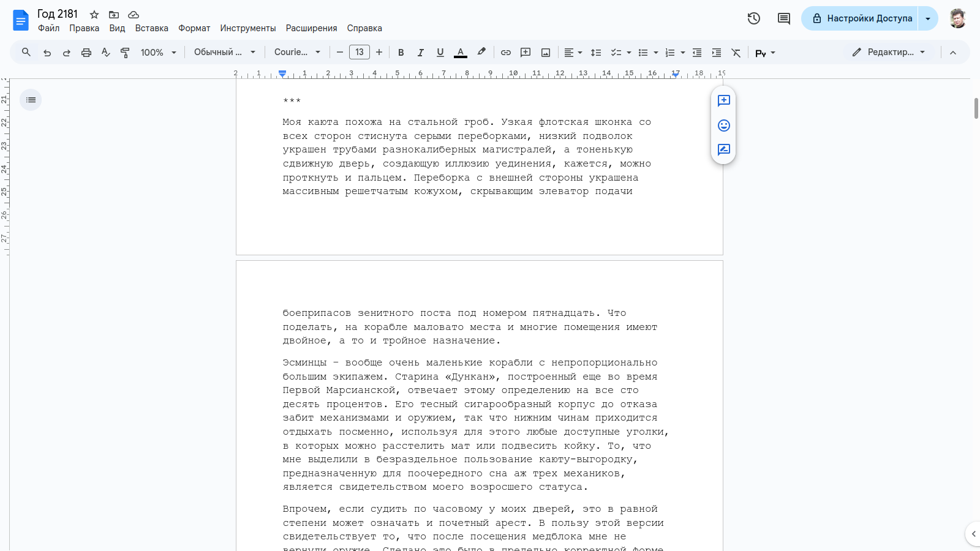980x551 pixels.
Task: Activate the paint format tool
Action: pos(126,53)
